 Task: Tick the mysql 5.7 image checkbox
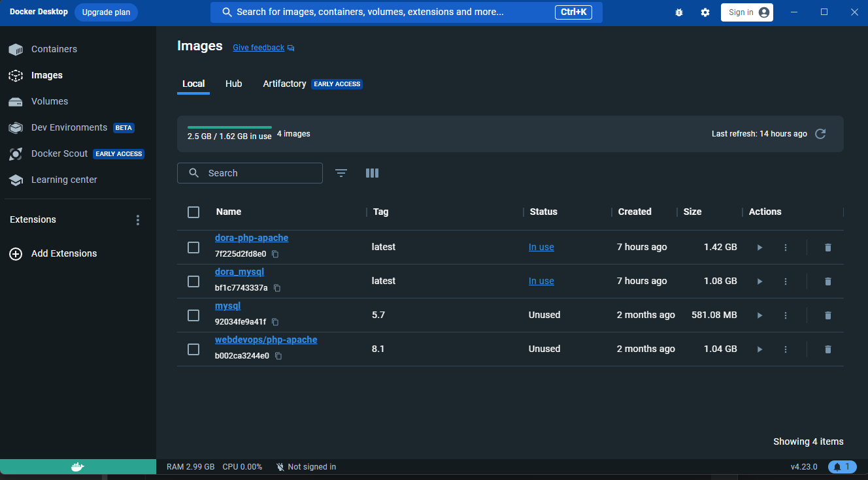(193, 315)
